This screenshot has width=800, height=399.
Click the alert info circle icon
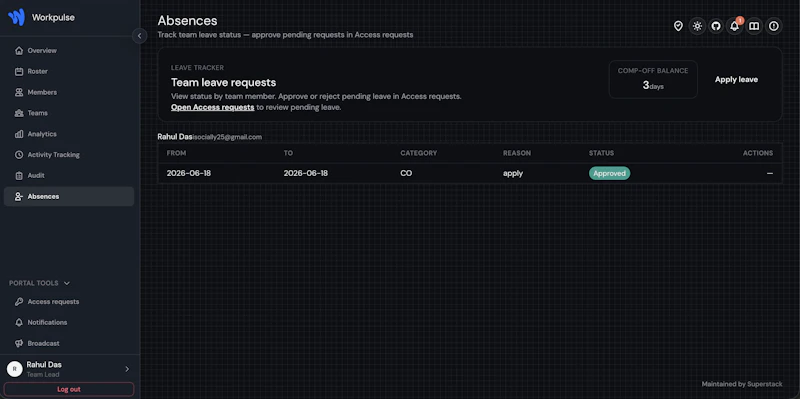pyautogui.click(x=773, y=26)
